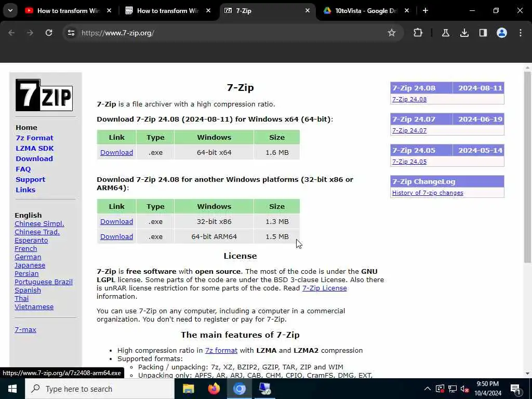Screen dimensions: 532x399
Task: Open Chrome Labs flask icon
Action: (445, 33)
